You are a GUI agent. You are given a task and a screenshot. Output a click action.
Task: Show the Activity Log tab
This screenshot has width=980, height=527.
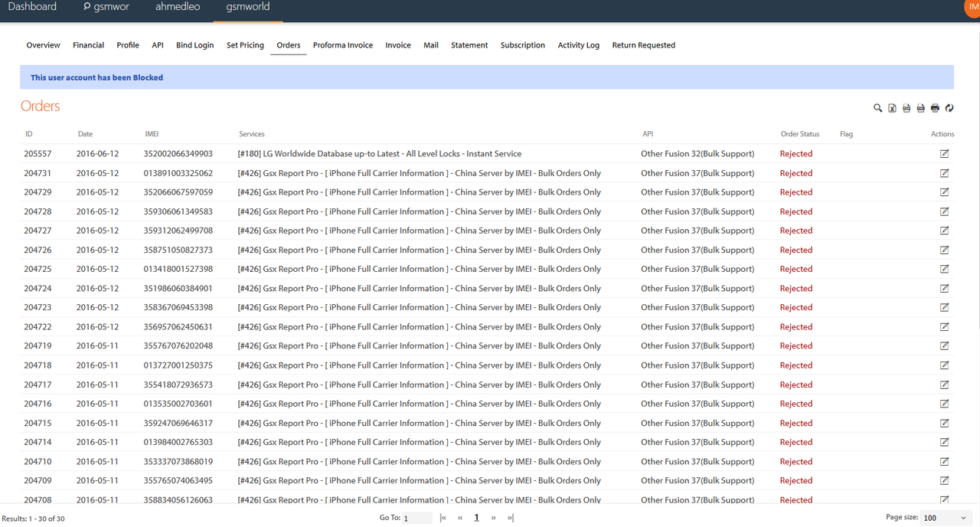579,45
